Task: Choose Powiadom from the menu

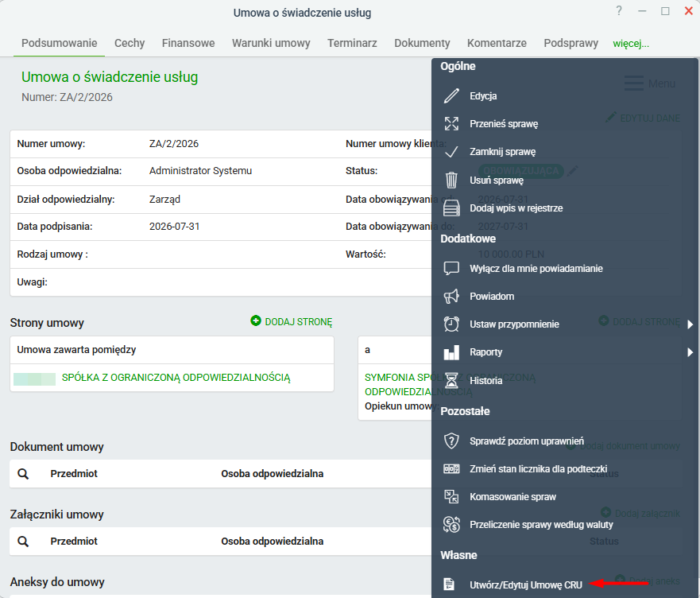Action: [x=492, y=297]
